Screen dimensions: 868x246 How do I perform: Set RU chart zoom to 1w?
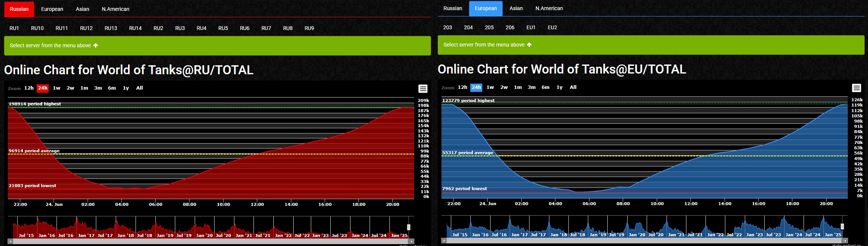(x=57, y=88)
